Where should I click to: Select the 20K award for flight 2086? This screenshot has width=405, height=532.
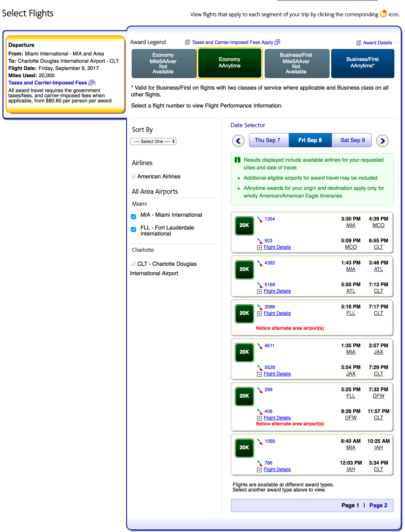(x=244, y=313)
